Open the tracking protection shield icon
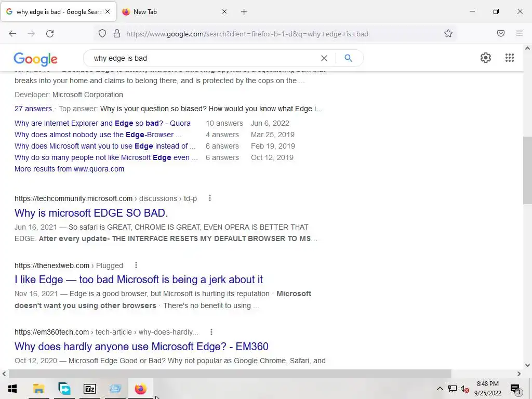 [x=102, y=34]
